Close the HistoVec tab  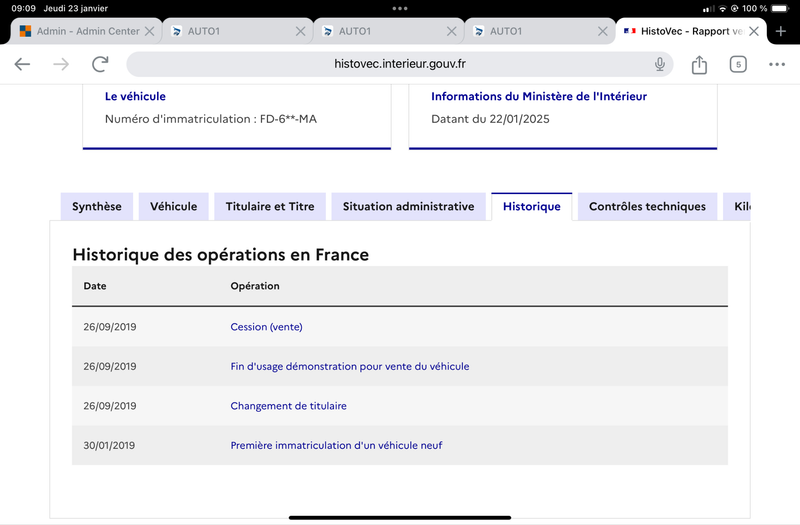click(x=754, y=31)
